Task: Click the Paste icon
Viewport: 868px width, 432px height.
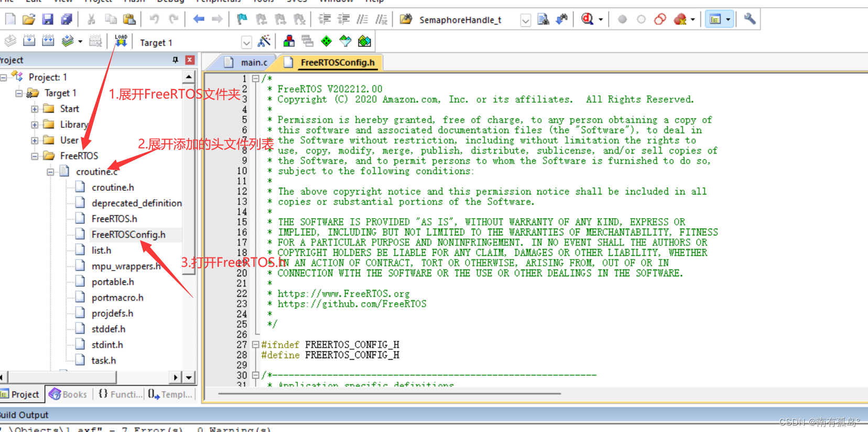Action: click(x=129, y=19)
